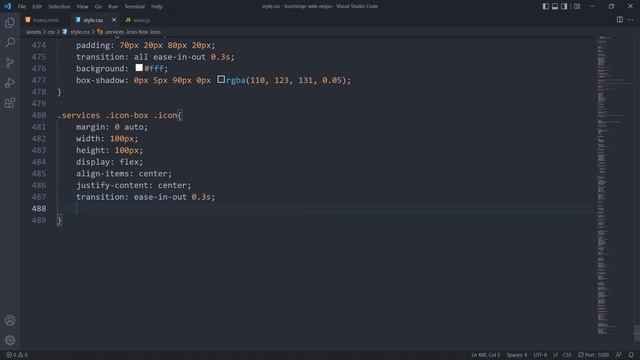
Task: Click the css folder breadcrumb segment
Action: 51,32
